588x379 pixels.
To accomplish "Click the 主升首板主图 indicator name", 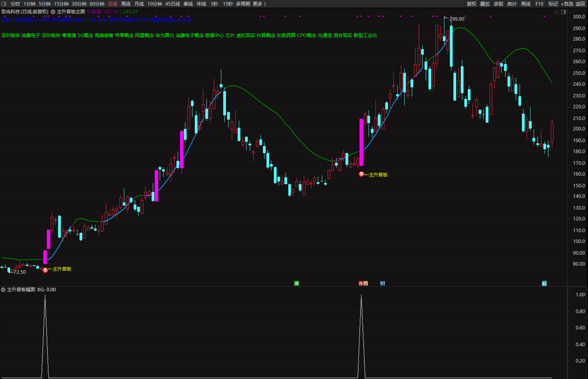I will click(71, 12).
